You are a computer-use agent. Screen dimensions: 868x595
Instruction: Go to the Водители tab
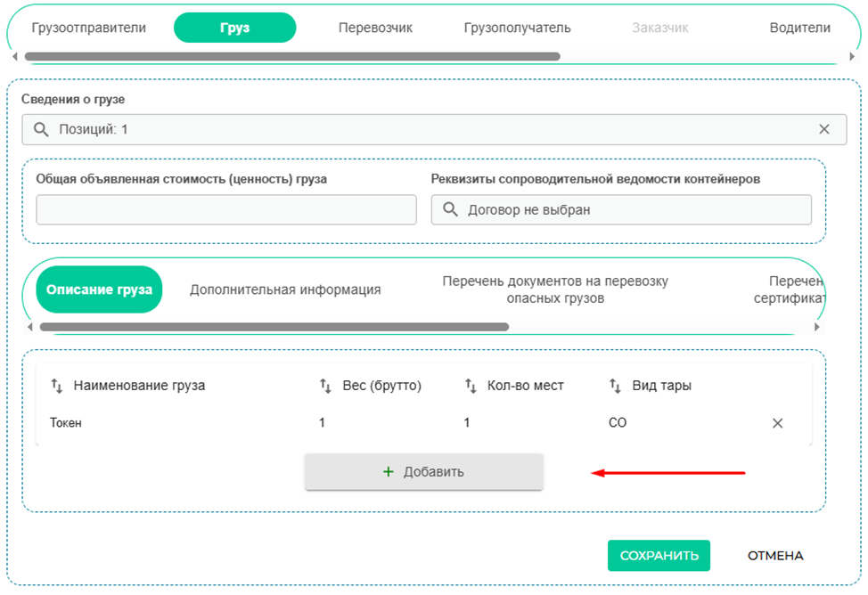click(799, 28)
